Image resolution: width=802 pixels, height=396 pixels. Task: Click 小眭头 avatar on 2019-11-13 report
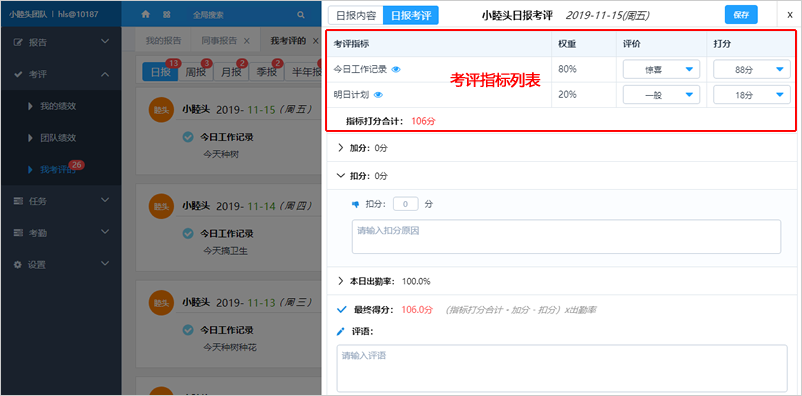pyautogui.click(x=161, y=302)
